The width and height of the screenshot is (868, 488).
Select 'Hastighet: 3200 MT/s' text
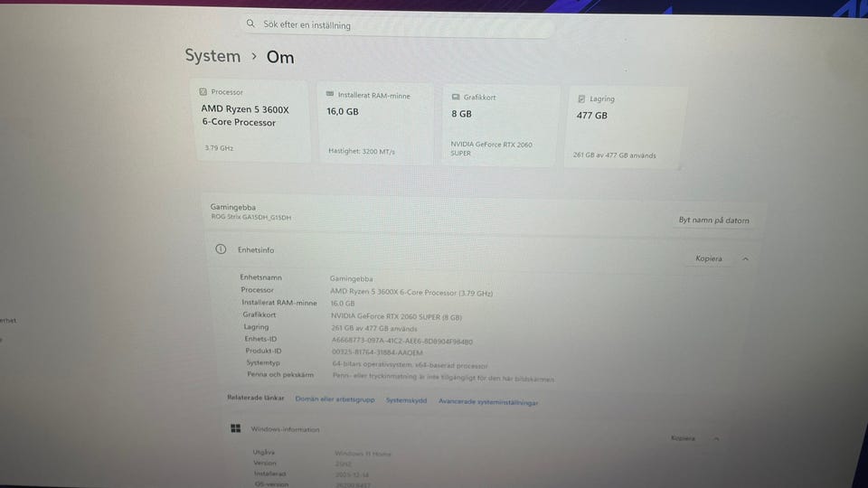point(362,151)
